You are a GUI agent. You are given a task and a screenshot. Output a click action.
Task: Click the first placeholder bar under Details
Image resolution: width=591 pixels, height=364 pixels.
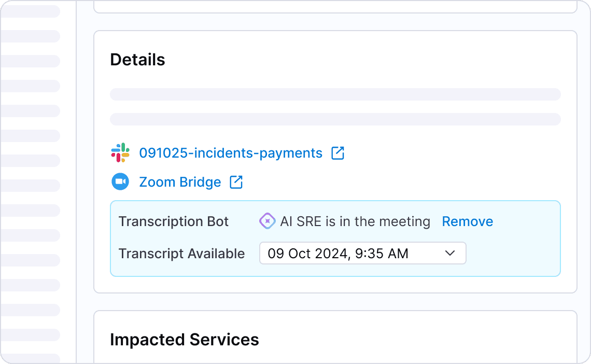click(x=335, y=94)
